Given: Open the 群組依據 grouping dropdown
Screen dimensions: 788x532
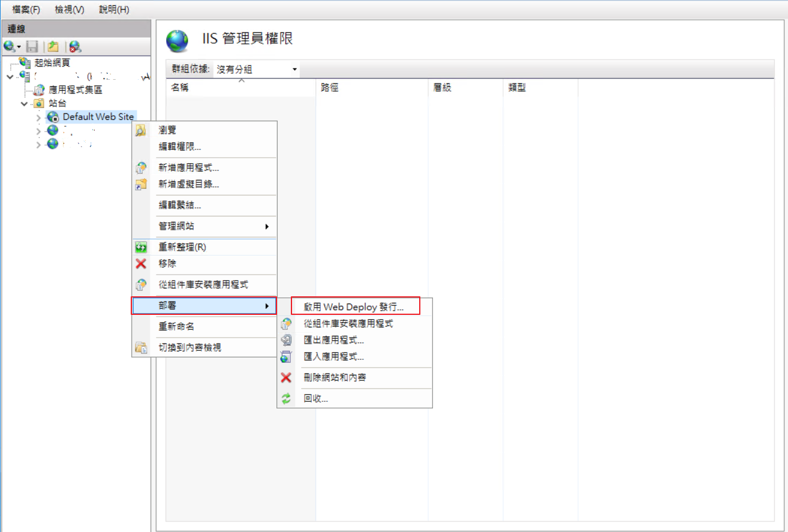Looking at the screenshot, I should tap(294, 70).
